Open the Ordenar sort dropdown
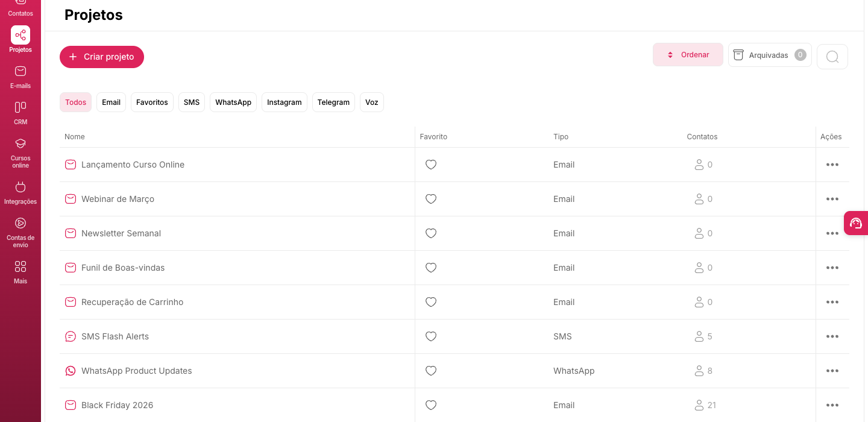 pyautogui.click(x=688, y=54)
